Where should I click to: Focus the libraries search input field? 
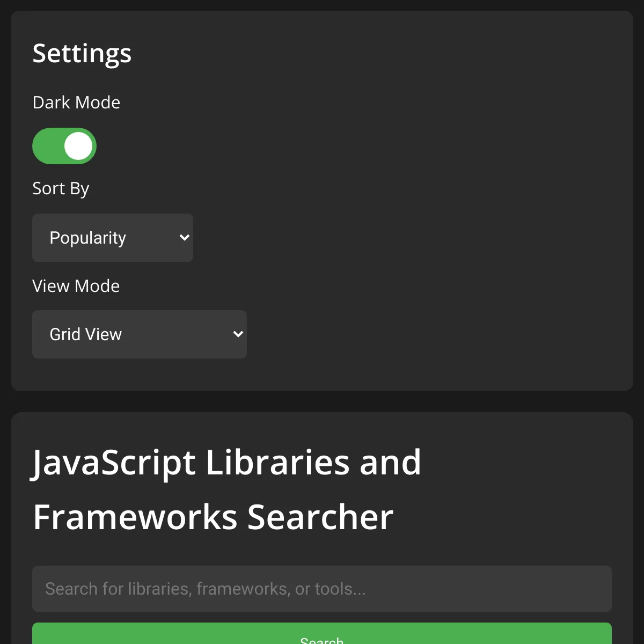pyautogui.click(x=322, y=589)
